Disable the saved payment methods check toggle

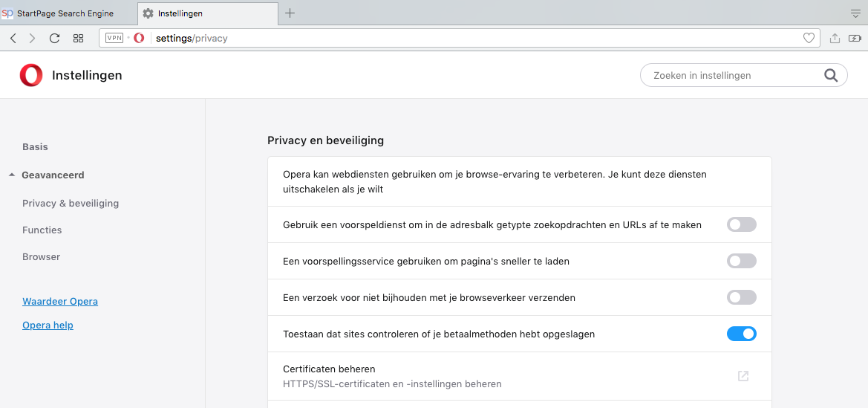pyautogui.click(x=741, y=334)
